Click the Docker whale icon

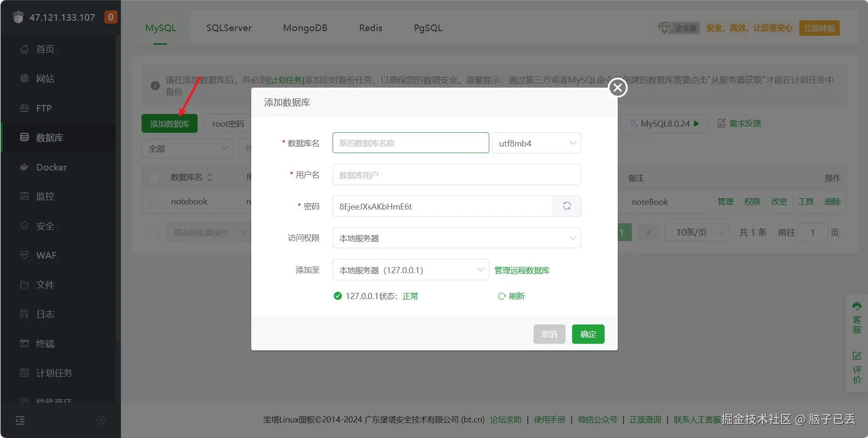24,167
